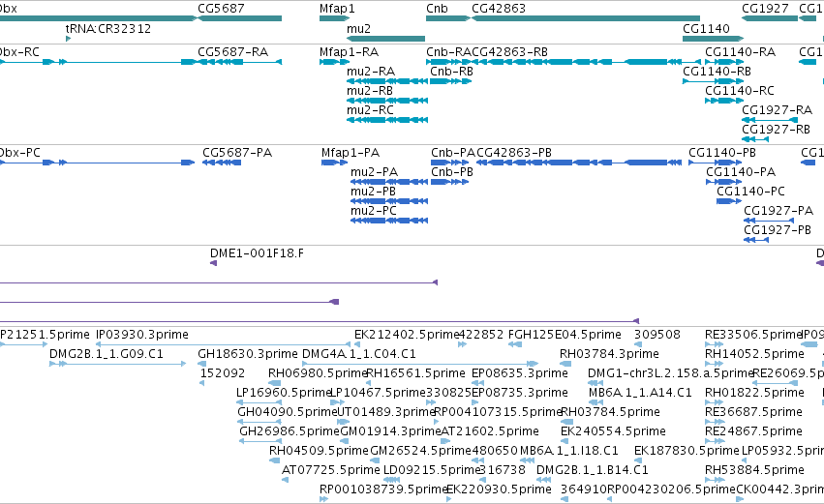824x504 pixels.
Task: Click the FGH125E04.5prime EST
Action: (515, 344)
